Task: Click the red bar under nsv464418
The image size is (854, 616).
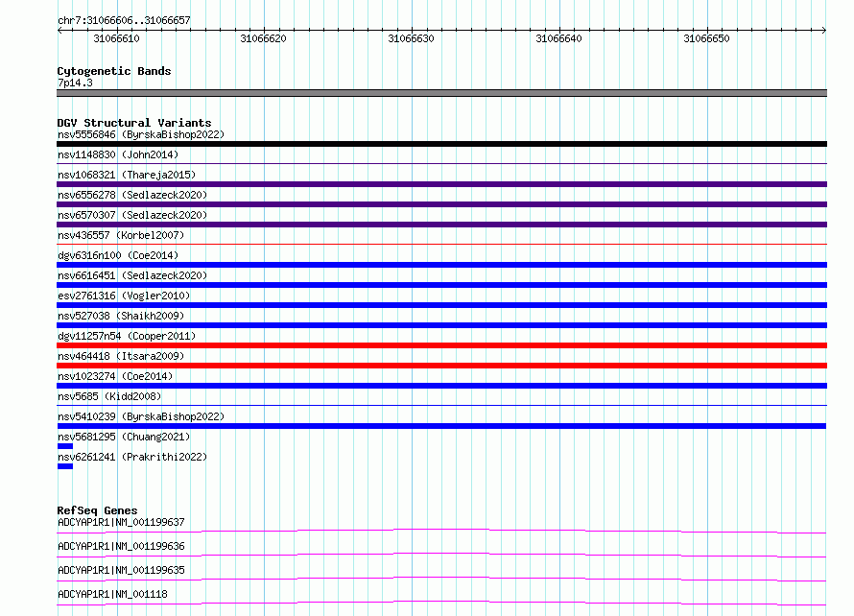Action: 441,366
